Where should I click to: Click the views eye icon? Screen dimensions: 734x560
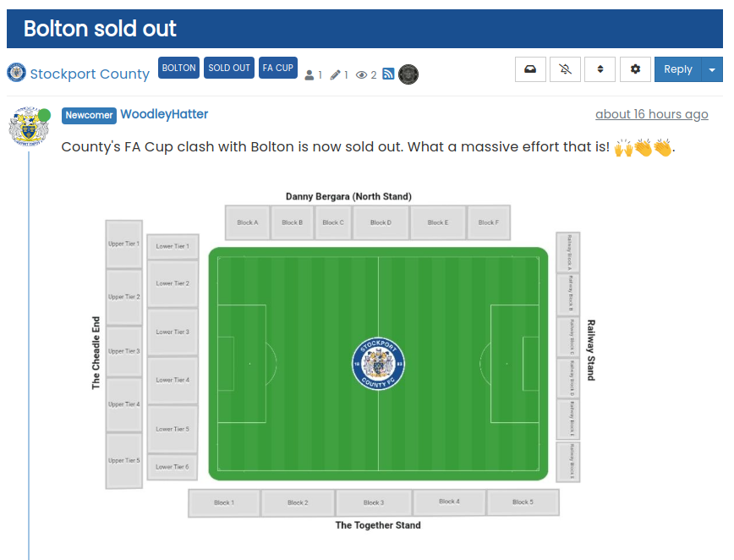coord(362,75)
